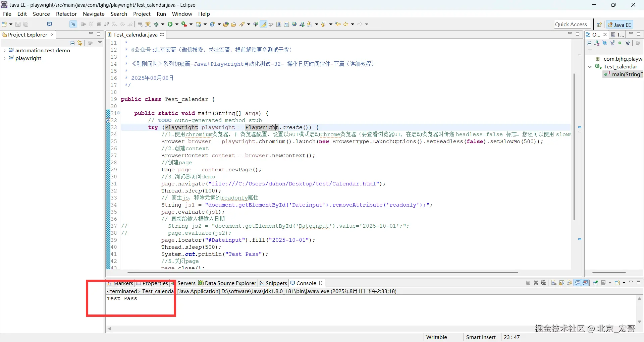Image resolution: width=644 pixels, height=342 pixels.
Task: Expand the automation.test.demo project
Action: (x=4, y=51)
